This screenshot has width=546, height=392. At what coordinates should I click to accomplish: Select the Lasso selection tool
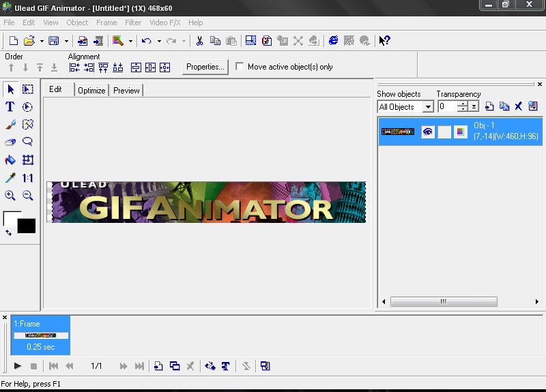click(x=27, y=142)
